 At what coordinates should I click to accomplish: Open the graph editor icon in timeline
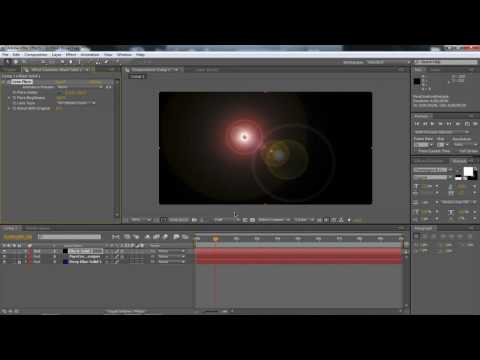coord(185,237)
